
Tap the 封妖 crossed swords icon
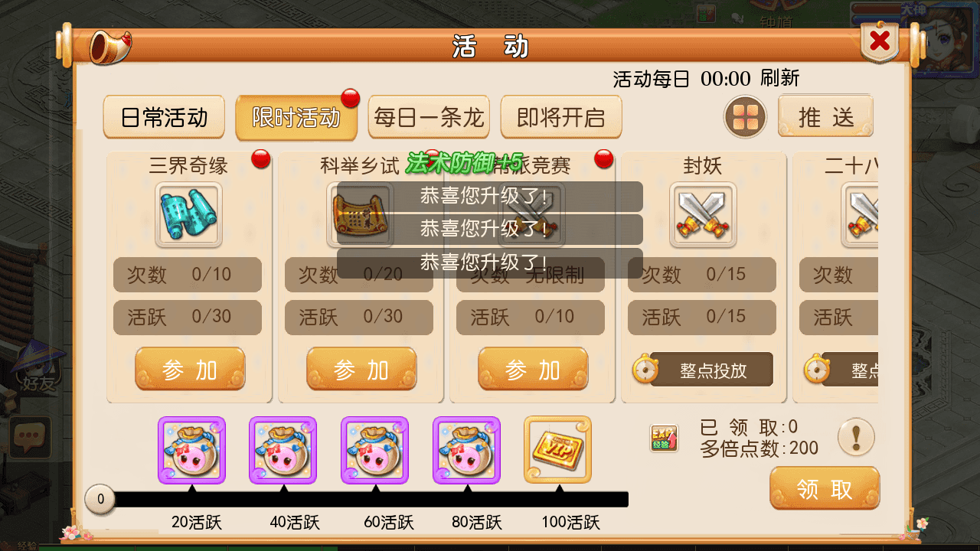tap(703, 215)
